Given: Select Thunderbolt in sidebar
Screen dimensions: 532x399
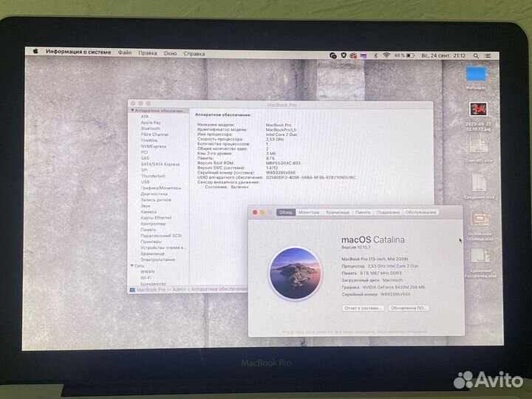Looking at the screenshot, I should click(153, 176).
